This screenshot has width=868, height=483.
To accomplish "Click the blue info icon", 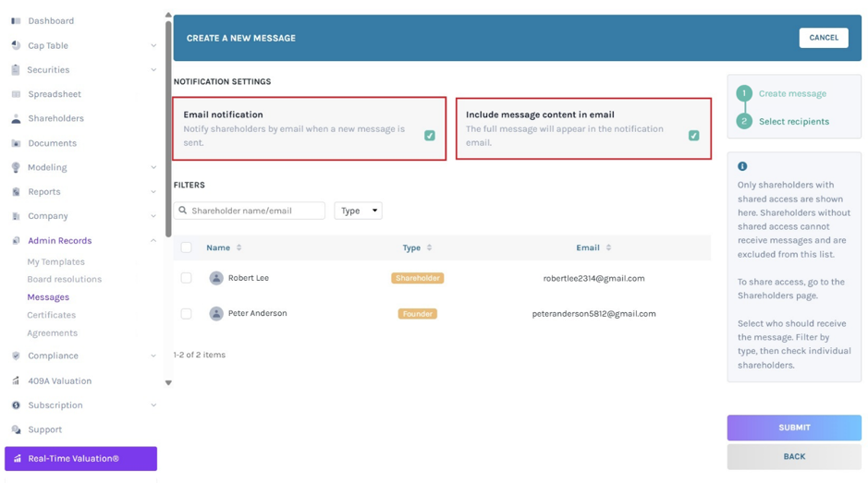I will pos(742,166).
